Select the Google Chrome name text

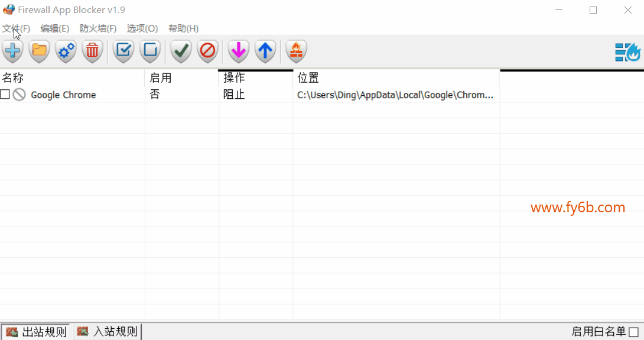coord(63,95)
